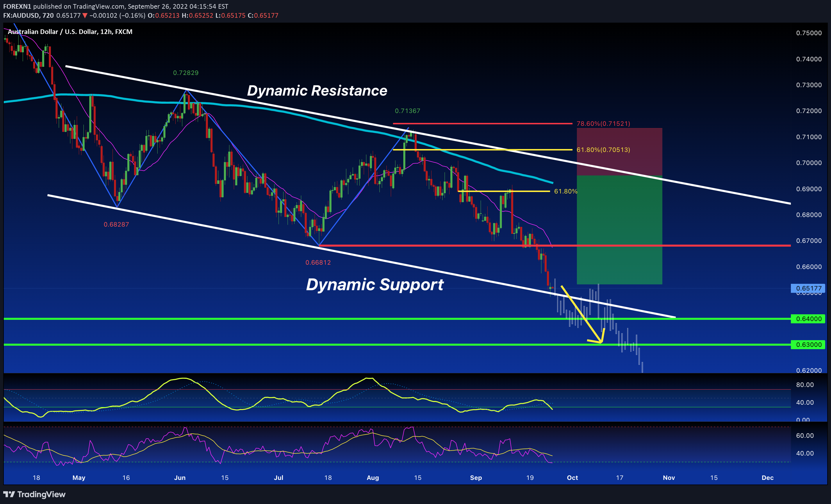Click the green 0.63000 price level tag
This screenshot has height=504, width=831.
pos(808,345)
